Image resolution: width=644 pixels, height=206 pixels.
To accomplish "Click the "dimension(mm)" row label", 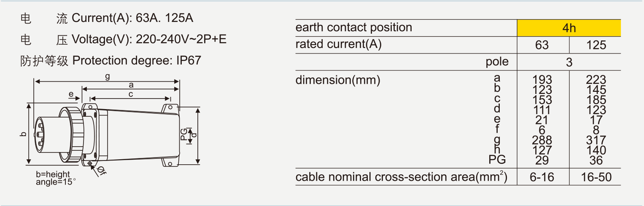I will (x=338, y=80).
